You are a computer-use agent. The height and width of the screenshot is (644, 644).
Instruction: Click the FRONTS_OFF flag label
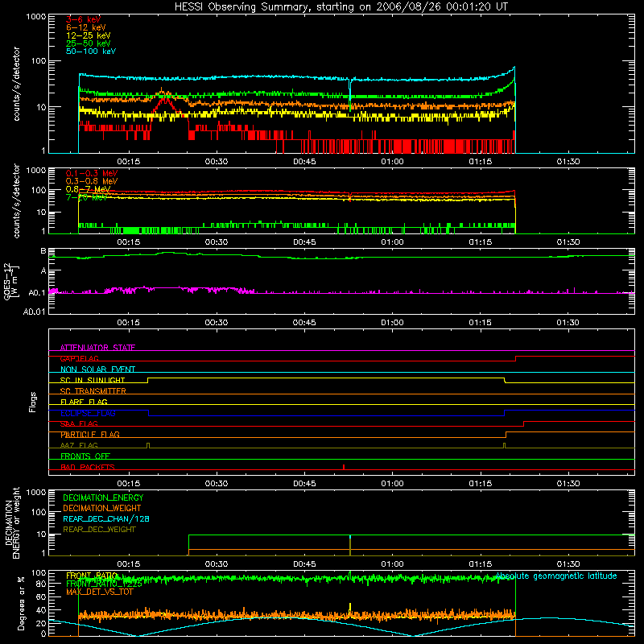click(85, 456)
